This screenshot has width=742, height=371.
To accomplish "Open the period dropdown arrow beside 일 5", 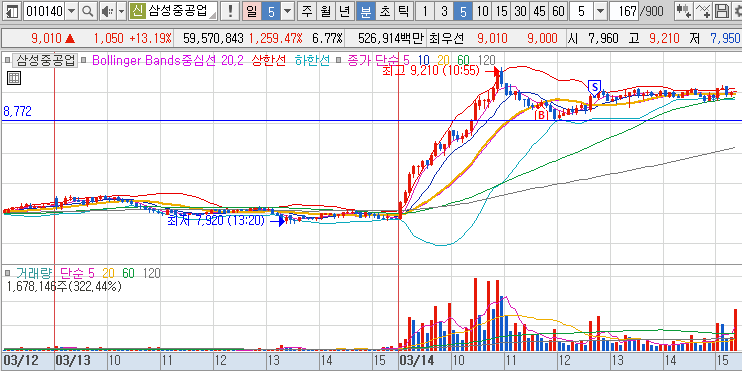I will (x=287, y=11).
